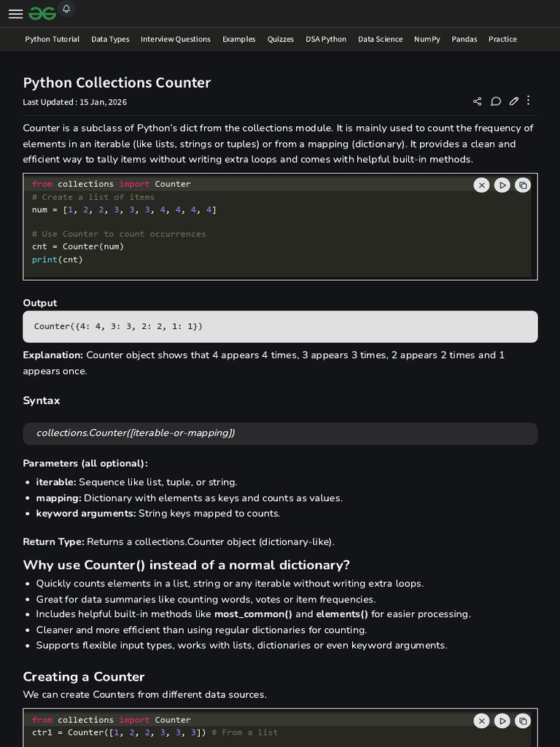Open the Data Types nav item
The image size is (560, 747).
110,39
